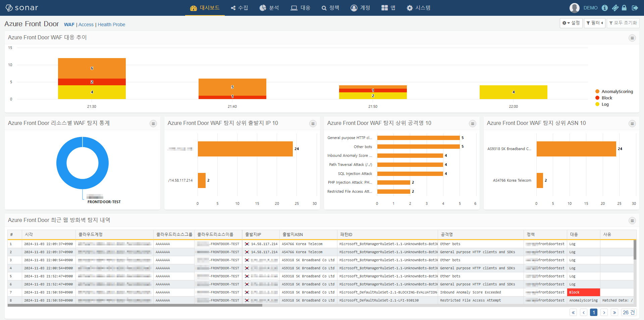This screenshot has width=644, height=320.
Task: Open the 시스템 menu
Action: (418, 8)
